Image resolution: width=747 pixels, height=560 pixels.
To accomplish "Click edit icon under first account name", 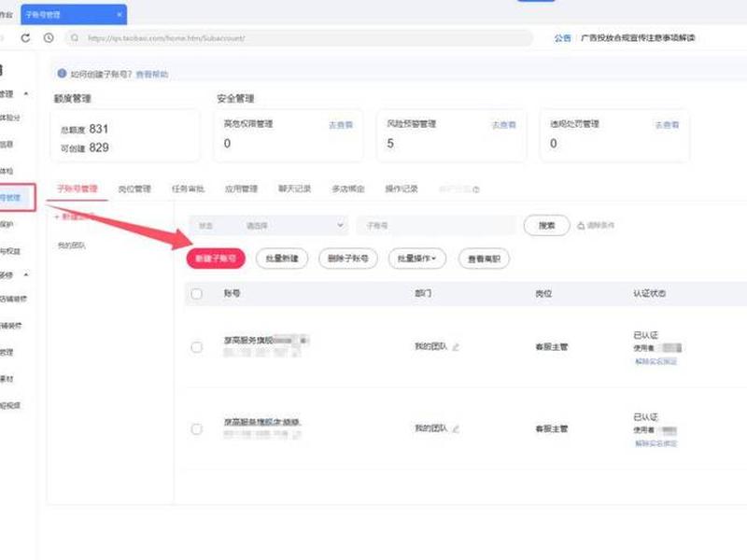I will pos(296,353).
